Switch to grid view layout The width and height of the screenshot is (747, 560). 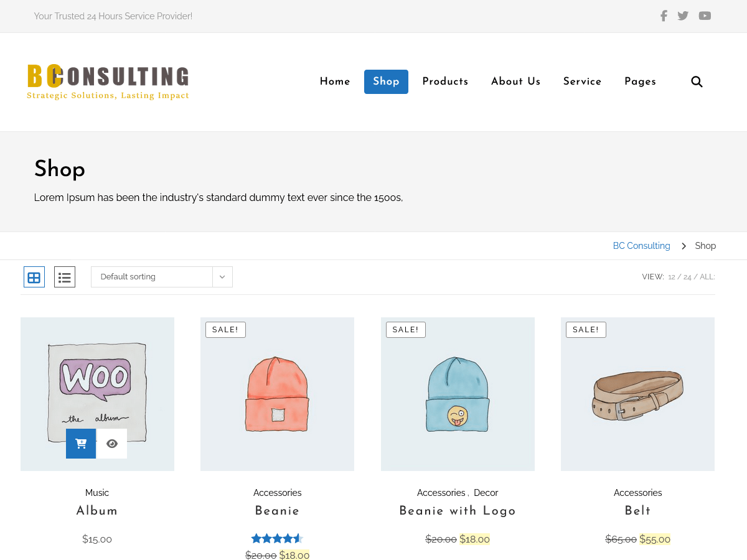[x=34, y=276]
